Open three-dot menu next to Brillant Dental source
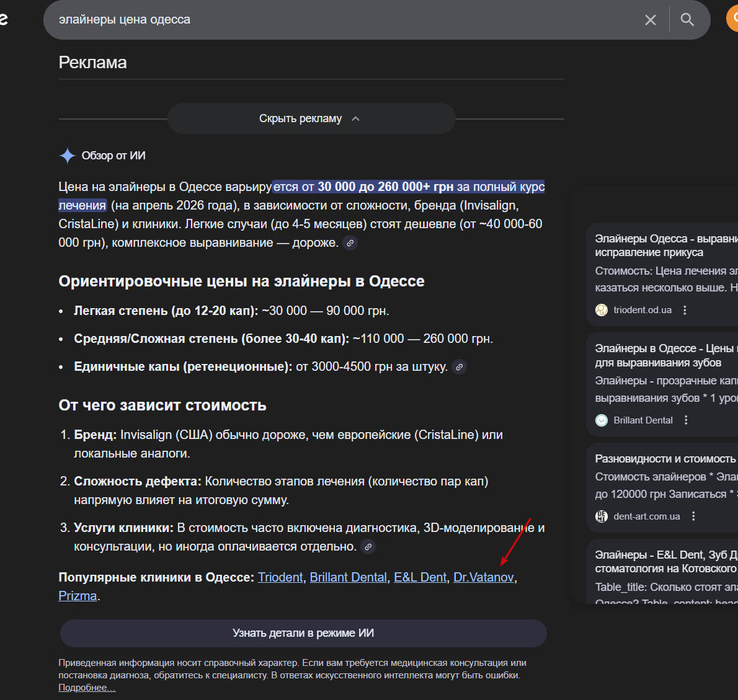Screen dimensions: 738x700 click(687, 420)
